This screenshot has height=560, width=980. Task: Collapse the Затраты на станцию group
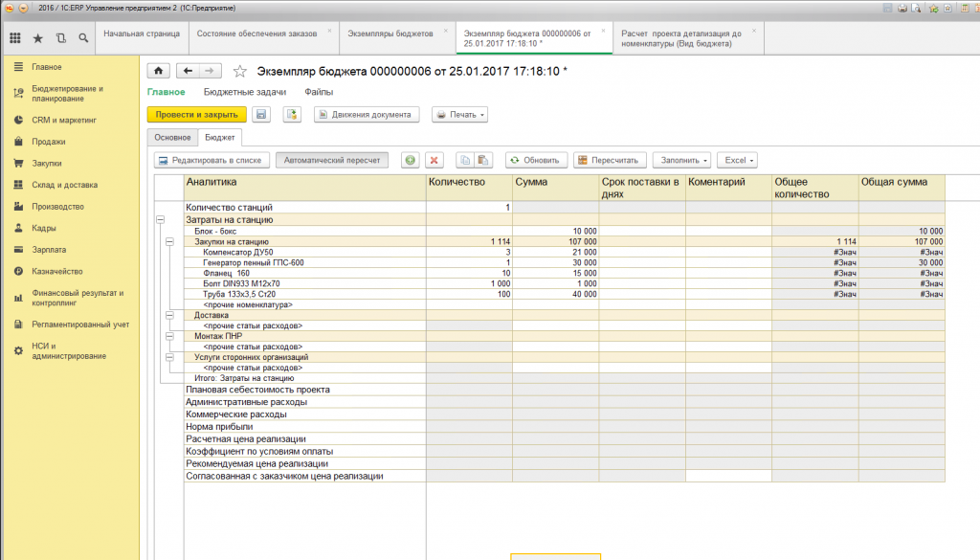(159, 219)
